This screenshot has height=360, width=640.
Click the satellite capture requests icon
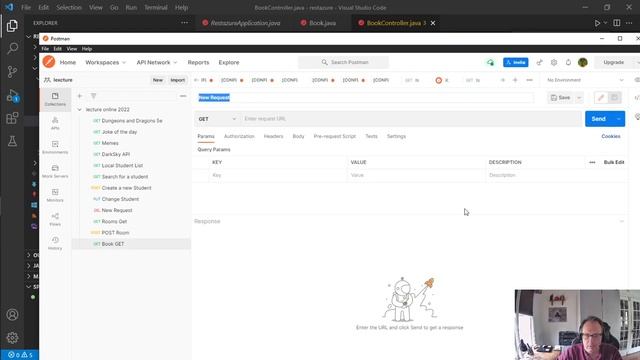(x=540, y=62)
